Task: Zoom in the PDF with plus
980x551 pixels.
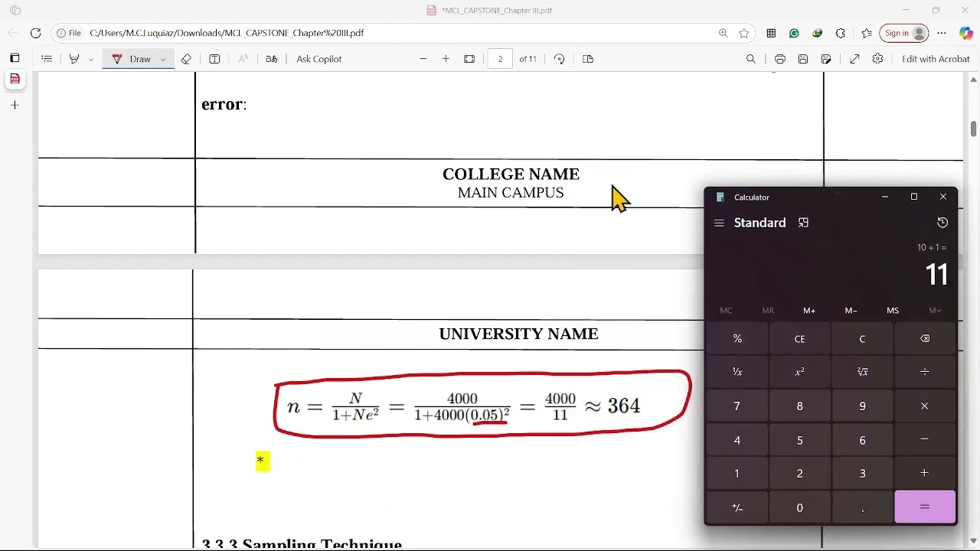Action: coord(446,59)
